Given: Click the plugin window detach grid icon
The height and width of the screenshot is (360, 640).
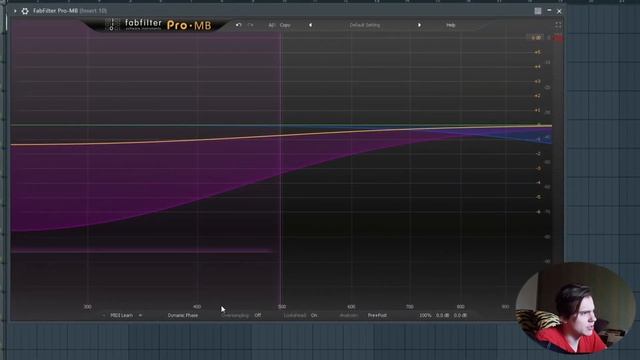Looking at the screenshot, I should tap(538, 11).
